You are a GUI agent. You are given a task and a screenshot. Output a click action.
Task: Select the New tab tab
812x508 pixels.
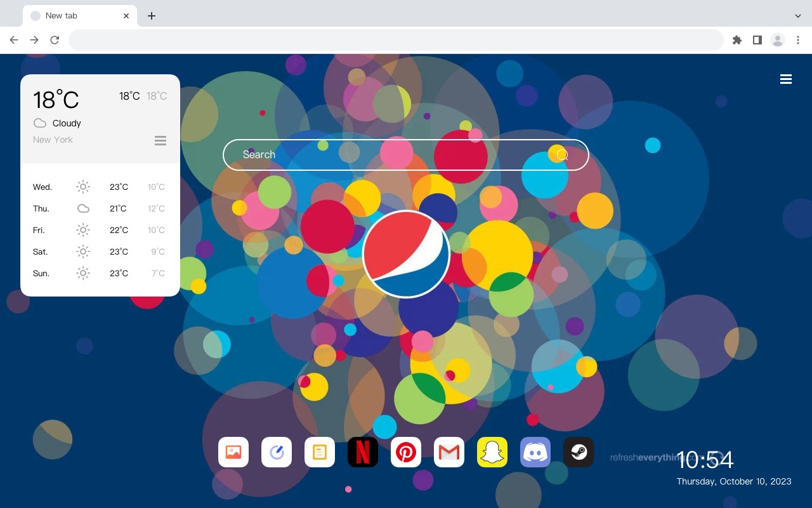pyautogui.click(x=80, y=16)
